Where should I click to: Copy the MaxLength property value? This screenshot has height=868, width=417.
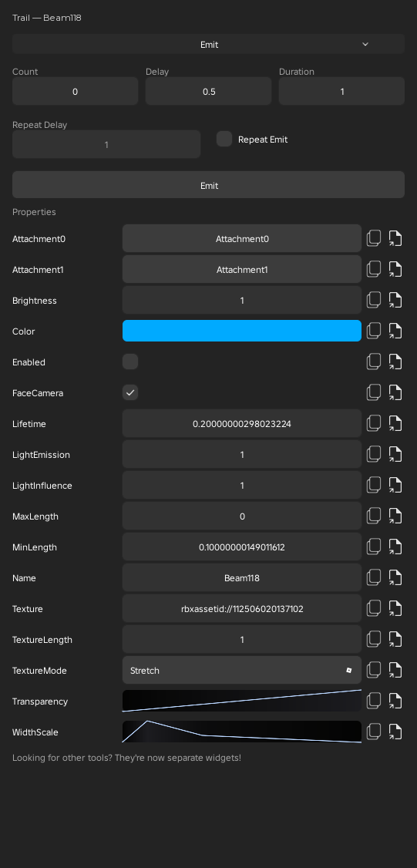[374, 516]
